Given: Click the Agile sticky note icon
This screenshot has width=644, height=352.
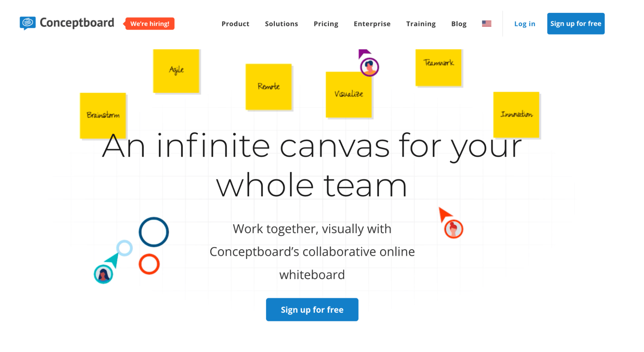Looking at the screenshot, I should [176, 71].
